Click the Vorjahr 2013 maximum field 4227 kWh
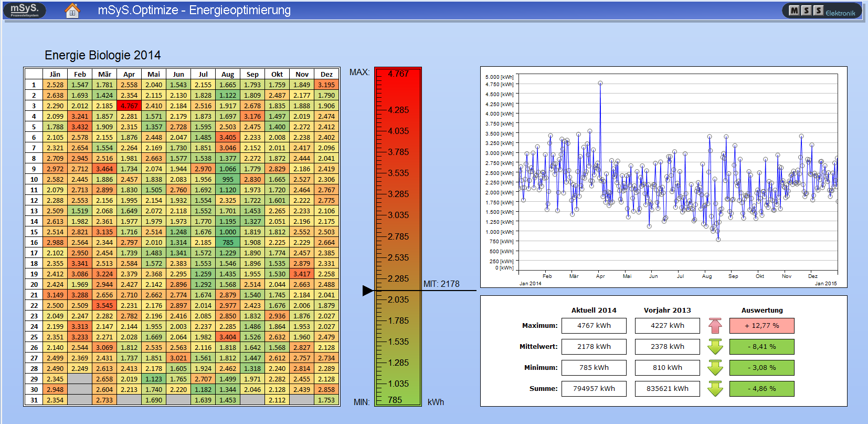Viewport: 868px width, 424px height. (x=668, y=326)
